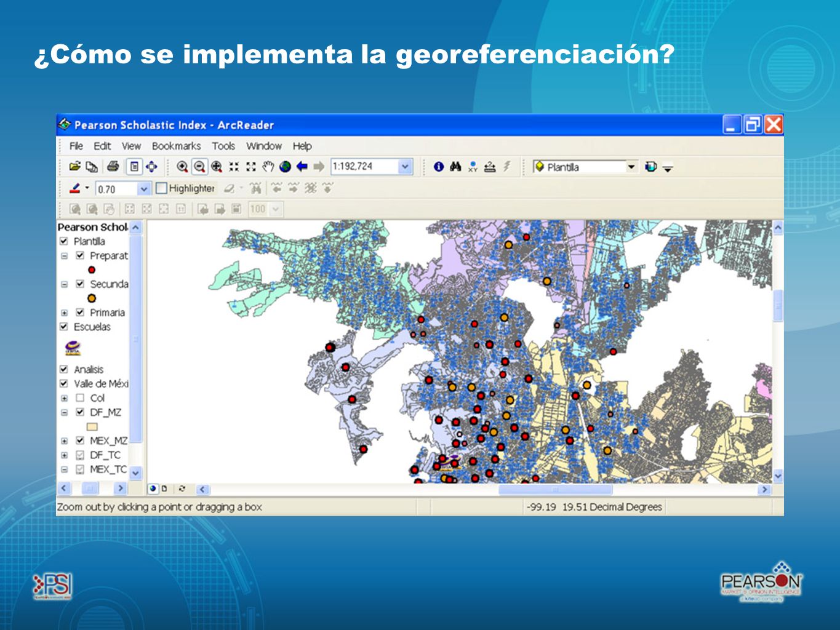Viewport: 840px width, 630px height.
Task: Click the Open map folder icon
Action: pos(74,166)
